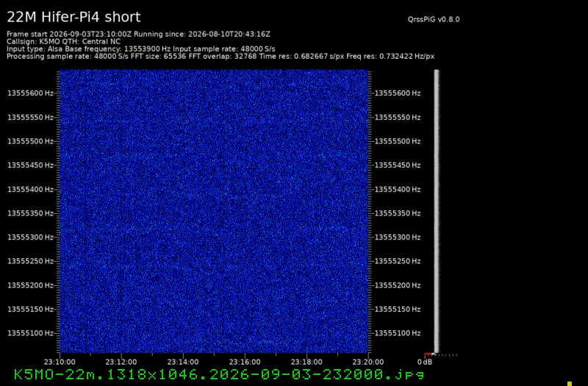Select the 13555600 Hz left axis label
Image resolution: width=588 pixels, height=386 pixels.
pos(30,93)
